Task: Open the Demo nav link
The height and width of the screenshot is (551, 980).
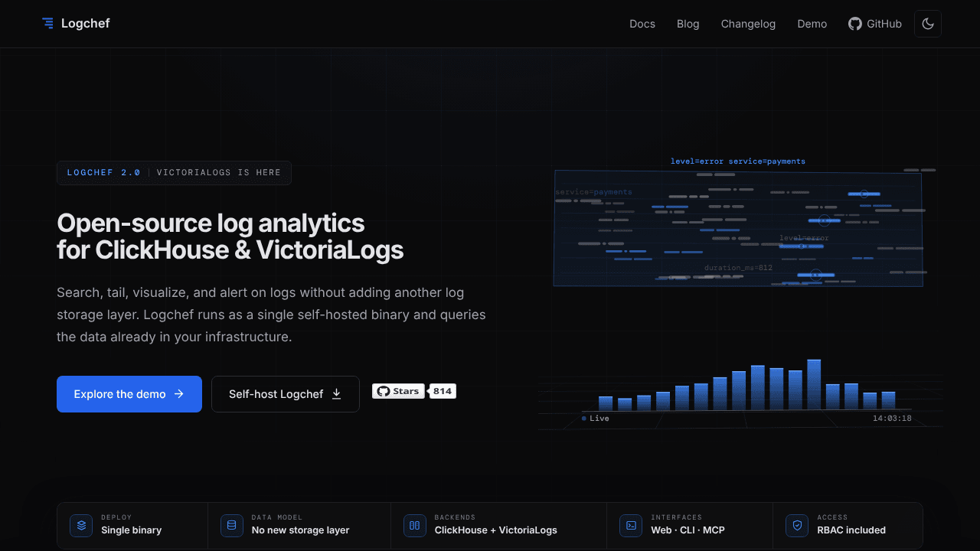Action: [812, 24]
